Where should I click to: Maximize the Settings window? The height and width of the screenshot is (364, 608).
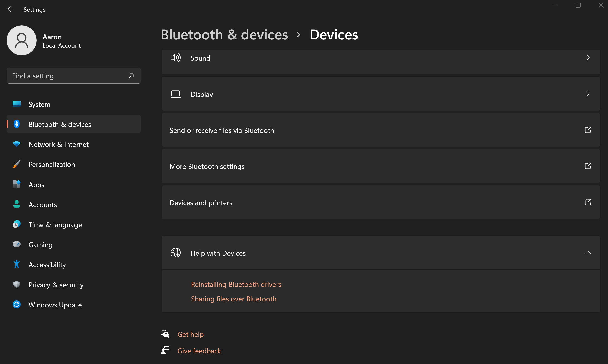click(x=578, y=5)
